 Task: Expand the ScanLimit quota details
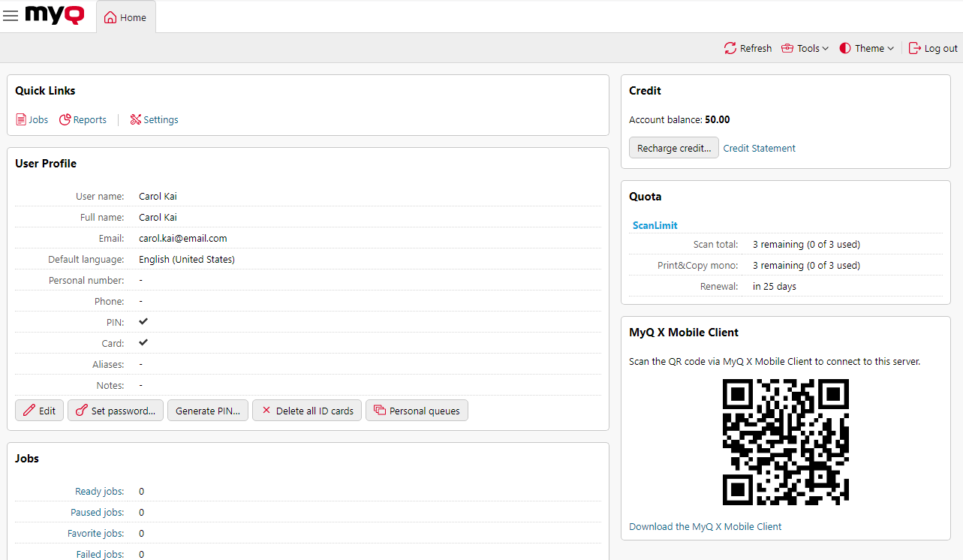[655, 225]
